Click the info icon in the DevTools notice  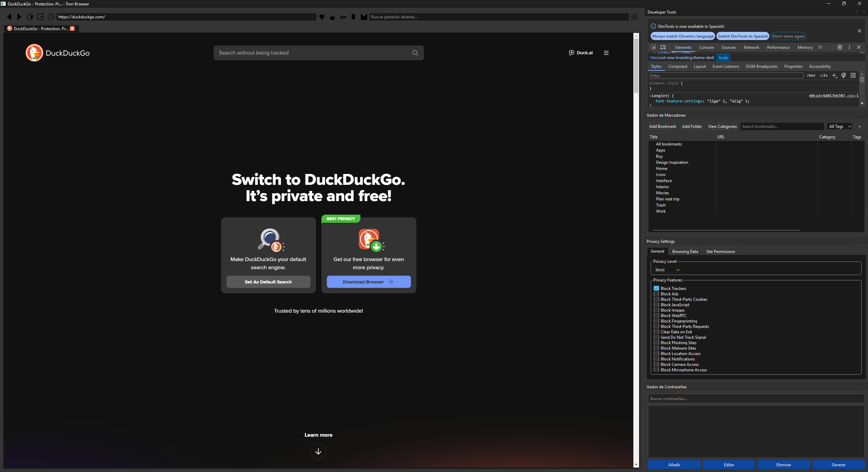(x=653, y=26)
